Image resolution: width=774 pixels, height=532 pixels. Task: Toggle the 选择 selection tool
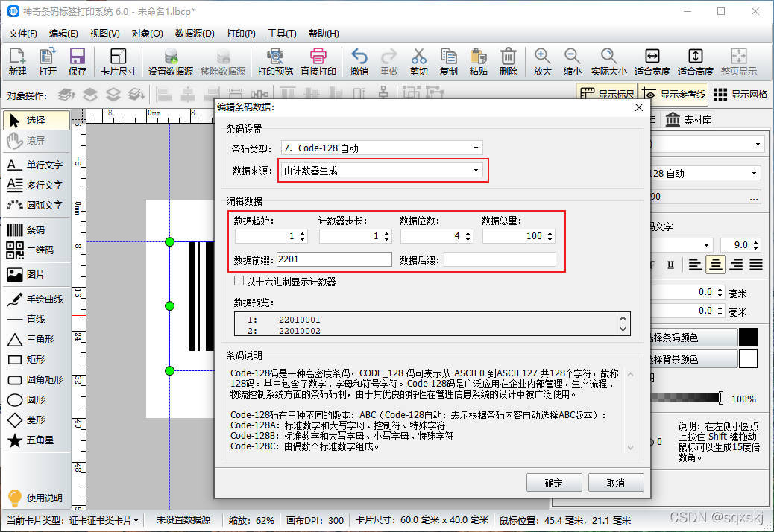pyautogui.click(x=36, y=120)
